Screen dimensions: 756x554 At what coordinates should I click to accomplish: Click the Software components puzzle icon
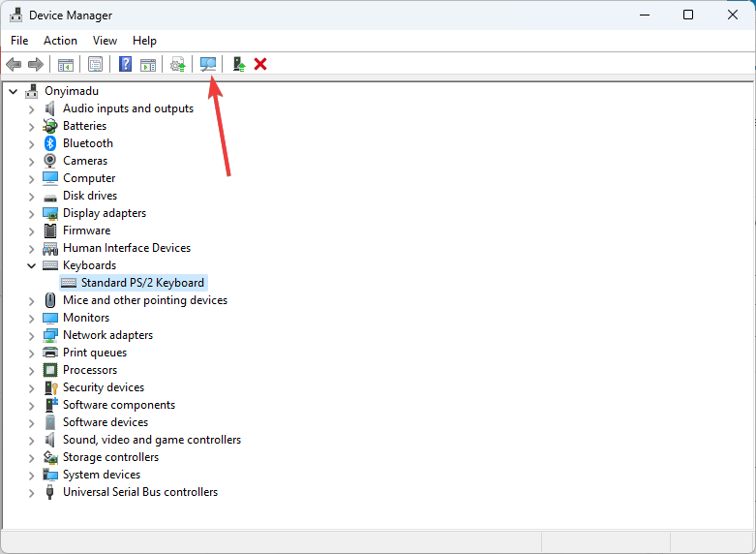click(x=50, y=405)
